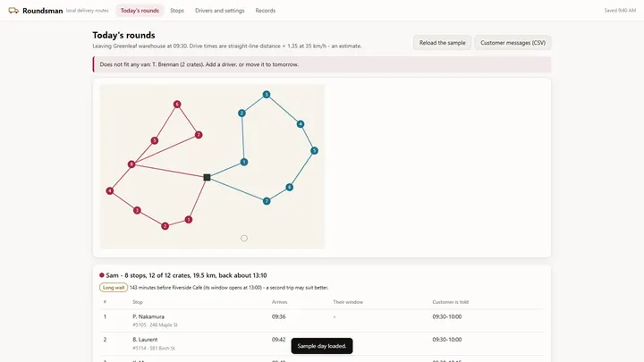This screenshot has width=644, height=362.
Task: Select the B. Laurent stop row
Action: point(322,343)
